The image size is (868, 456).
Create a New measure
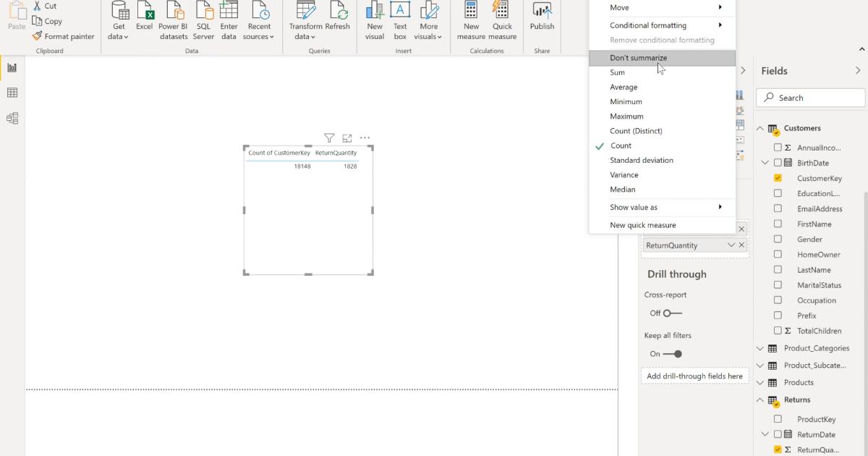471,20
